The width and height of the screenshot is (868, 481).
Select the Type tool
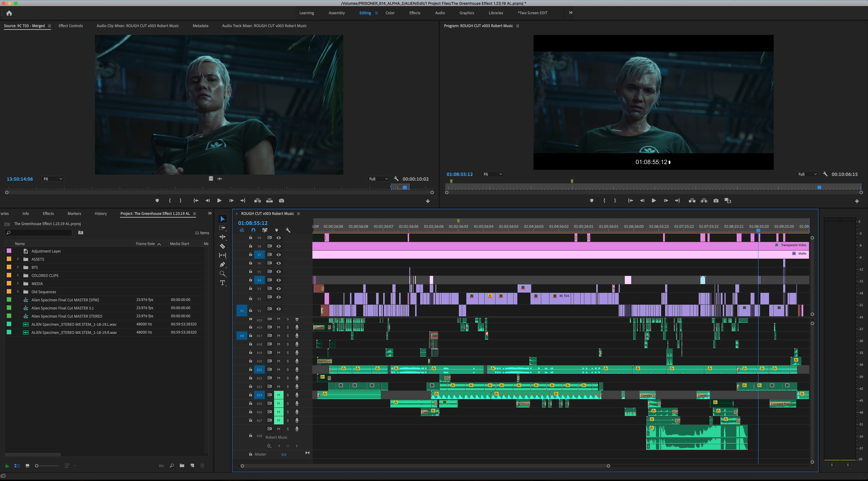coord(222,283)
